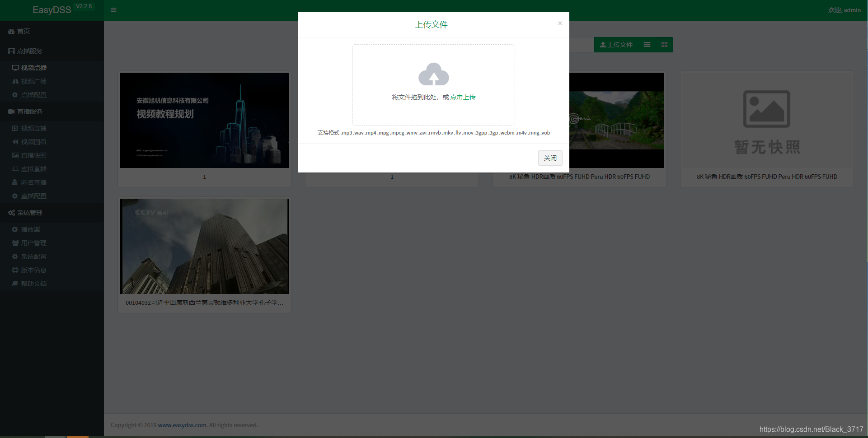868x438 pixels.
Task: Open 直播配置 sidebar item
Action: [52, 196]
